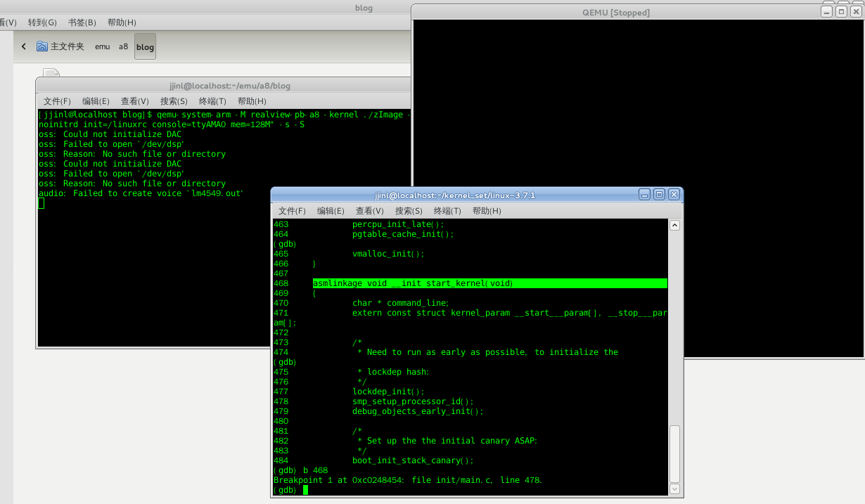Open 帮助(H) menu in a8/blog terminal

coord(251,101)
